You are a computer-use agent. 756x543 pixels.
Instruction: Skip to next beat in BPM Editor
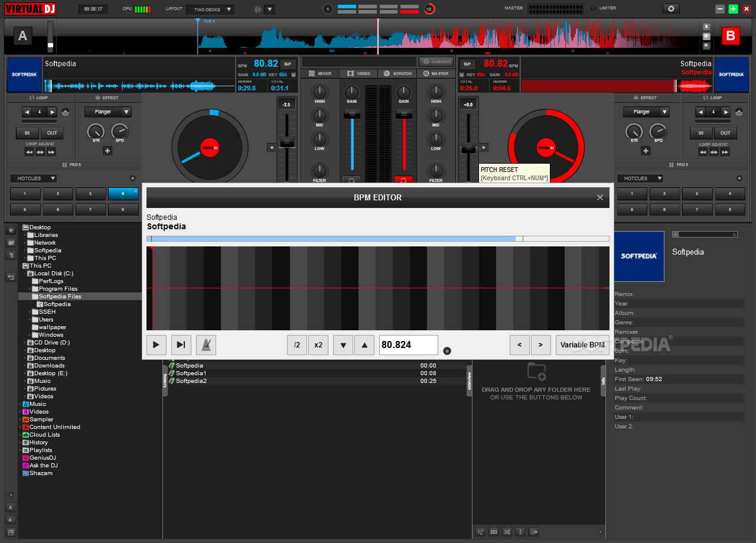click(181, 345)
